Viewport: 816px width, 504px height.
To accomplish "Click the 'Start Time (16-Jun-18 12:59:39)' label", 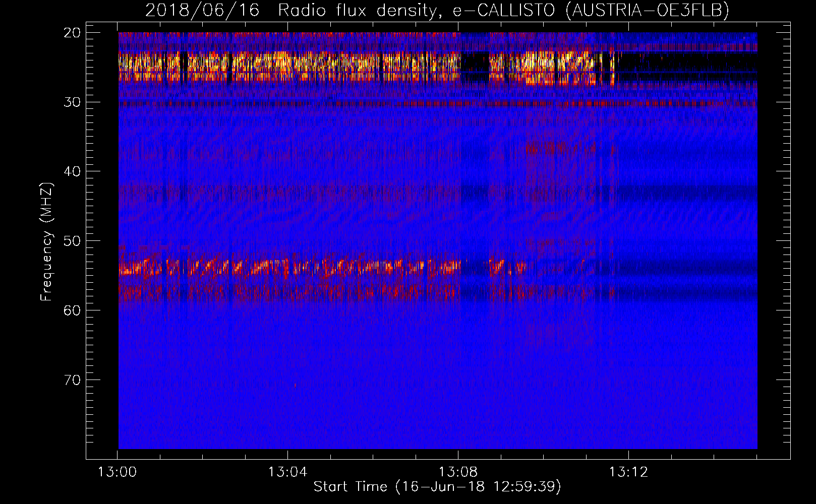I will (x=437, y=487).
